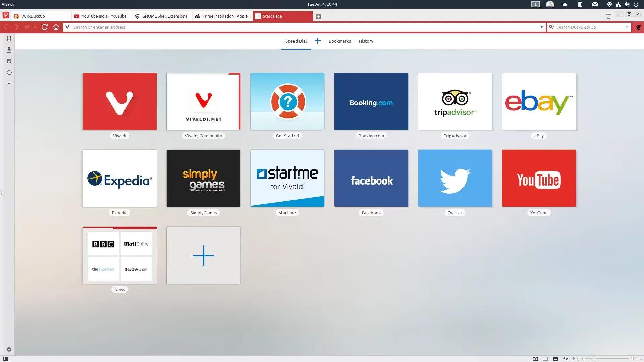Image resolution: width=644 pixels, height=362 pixels.
Task: Expand the search field history dropdown
Action: point(627,27)
